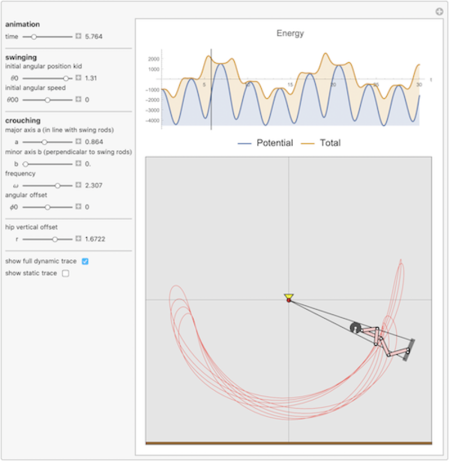Click the plus icon at panel top-right
450x462 pixels.
(x=439, y=12)
